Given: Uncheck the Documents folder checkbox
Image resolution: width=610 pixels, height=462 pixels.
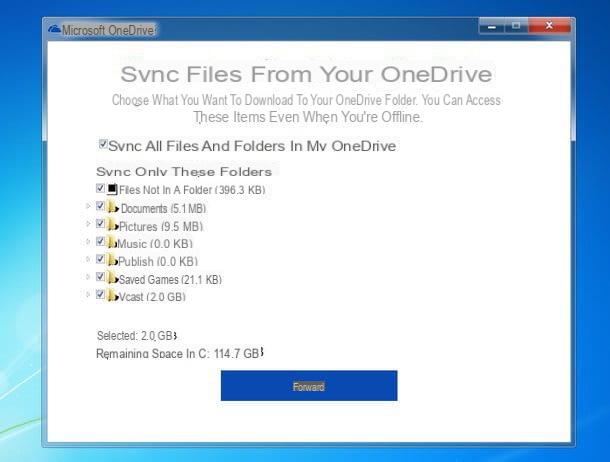Looking at the screenshot, I should coord(100,206).
